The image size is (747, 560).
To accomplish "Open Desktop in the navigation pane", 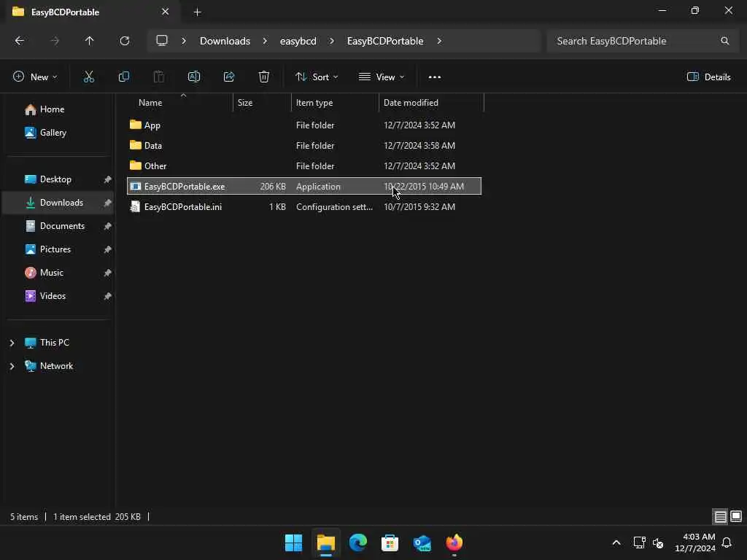I will pos(55,179).
